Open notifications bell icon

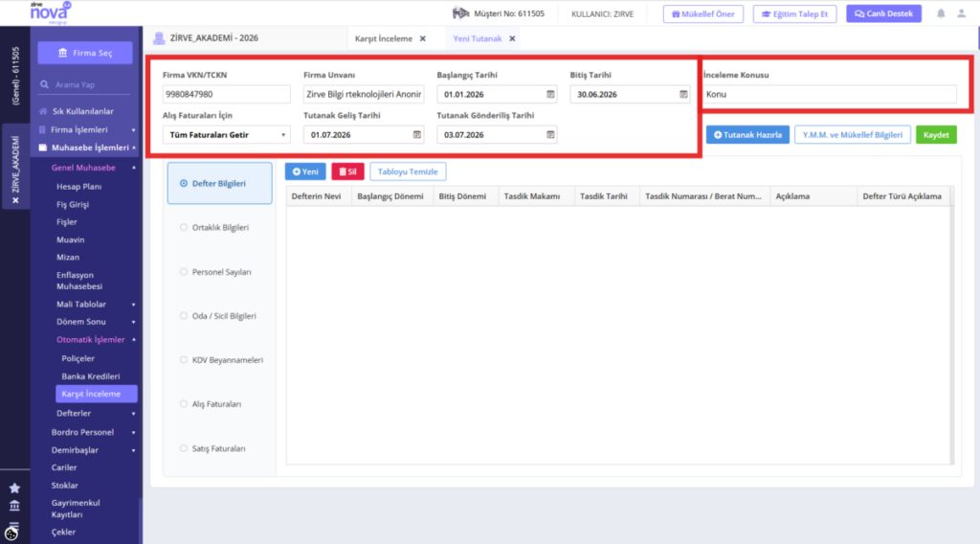(x=941, y=13)
